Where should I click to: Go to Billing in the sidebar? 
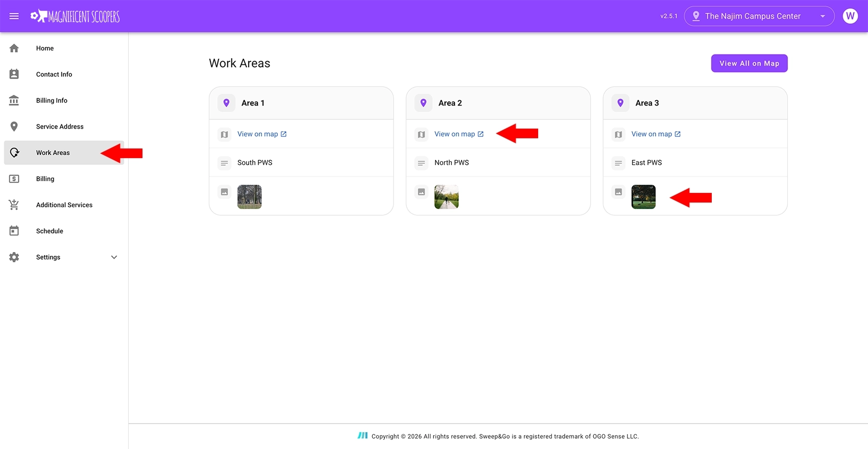tap(45, 179)
